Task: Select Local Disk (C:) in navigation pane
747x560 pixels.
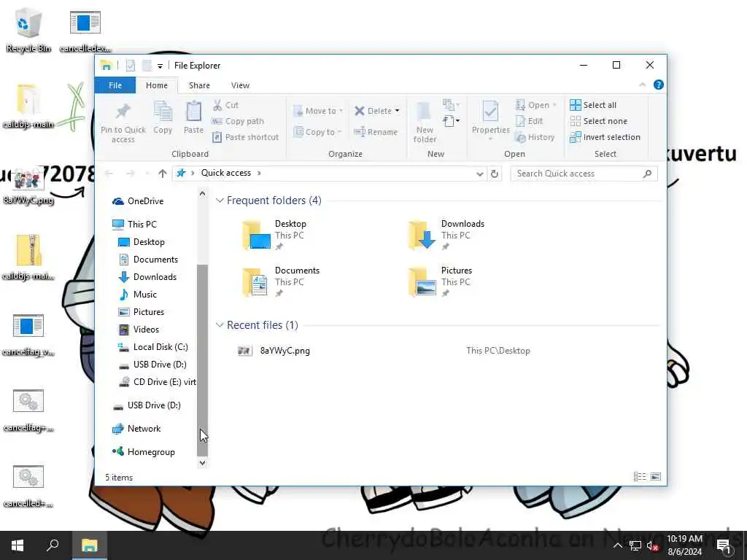Action: coord(152,346)
